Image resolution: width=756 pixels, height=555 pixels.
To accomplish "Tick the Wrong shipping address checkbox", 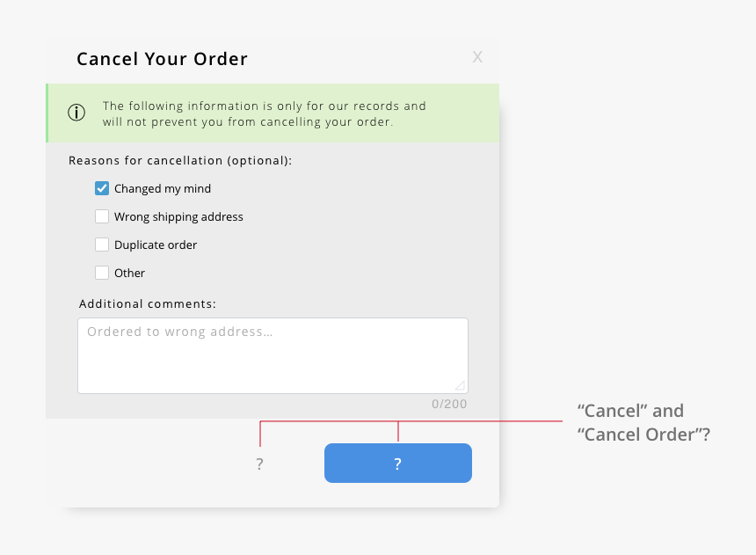I will click(102, 216).
